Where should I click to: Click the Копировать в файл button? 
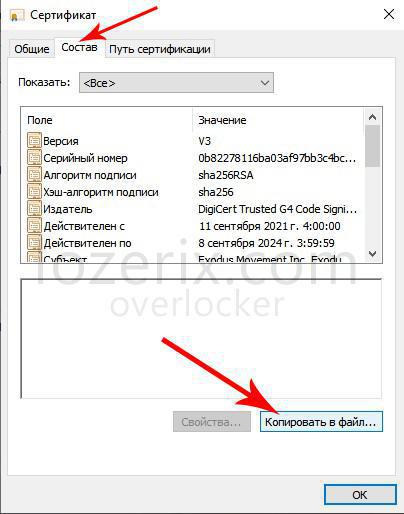321,422
